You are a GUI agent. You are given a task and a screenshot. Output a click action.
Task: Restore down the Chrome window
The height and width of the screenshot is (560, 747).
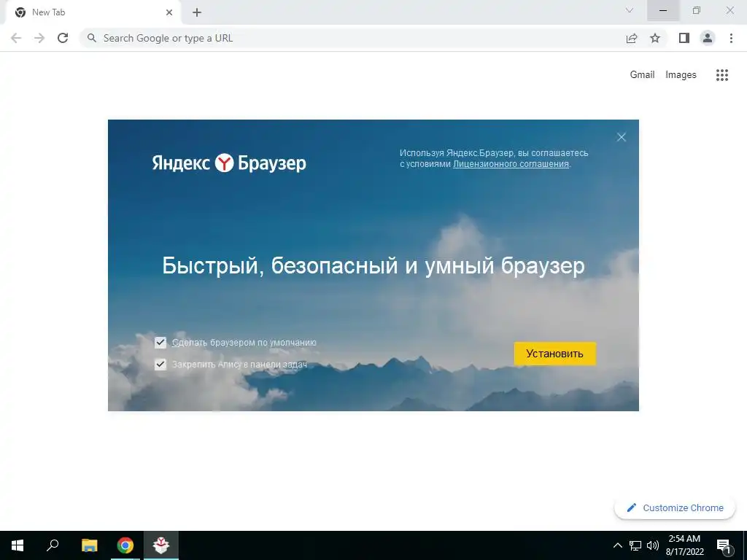click(697, 10)
